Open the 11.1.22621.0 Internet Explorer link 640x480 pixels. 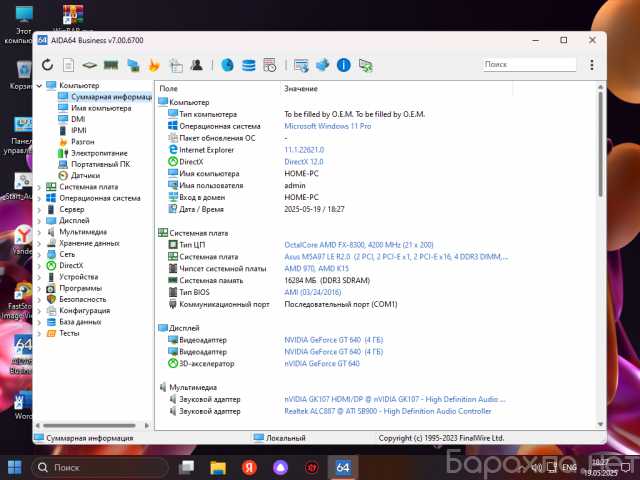click(304, 150)
